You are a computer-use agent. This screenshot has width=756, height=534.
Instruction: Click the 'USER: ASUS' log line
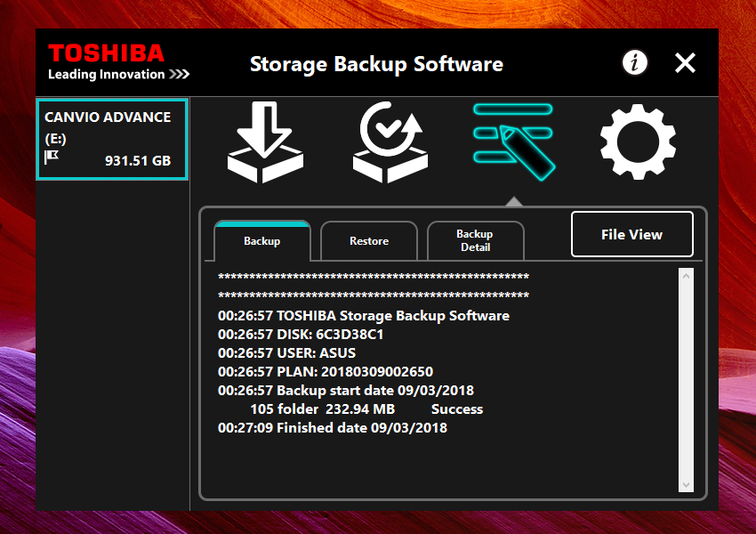point(287,353)
